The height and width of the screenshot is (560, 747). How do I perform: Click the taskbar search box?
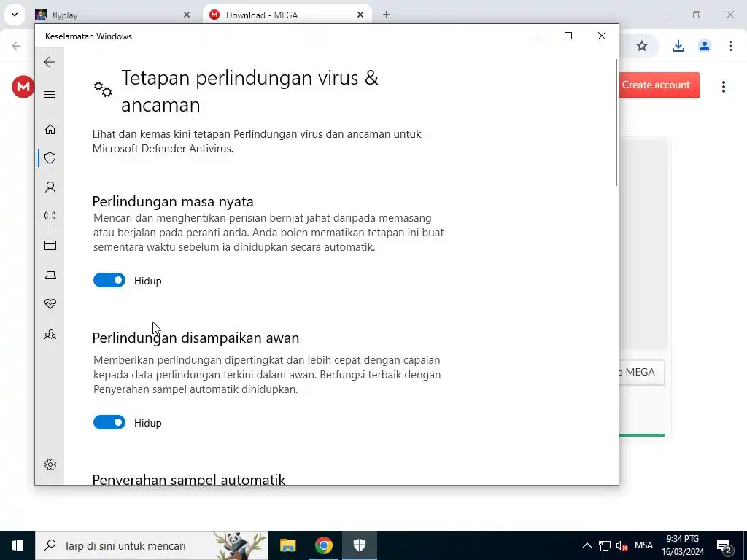pyautogui.click(x=152, y=545)
